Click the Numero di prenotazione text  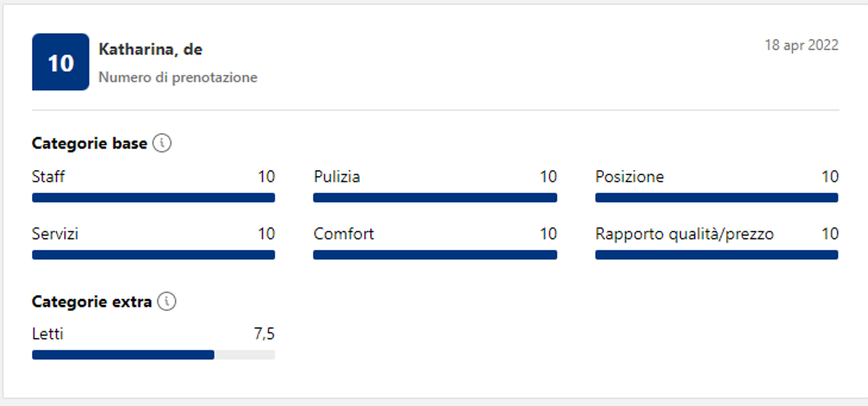(x=178, y=77)
